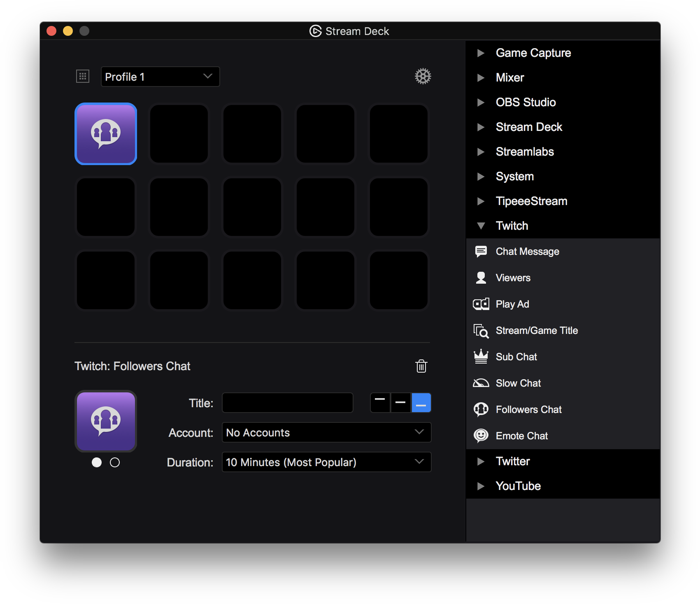Delete the Followers Chat key via trash icon

point(421,366)
